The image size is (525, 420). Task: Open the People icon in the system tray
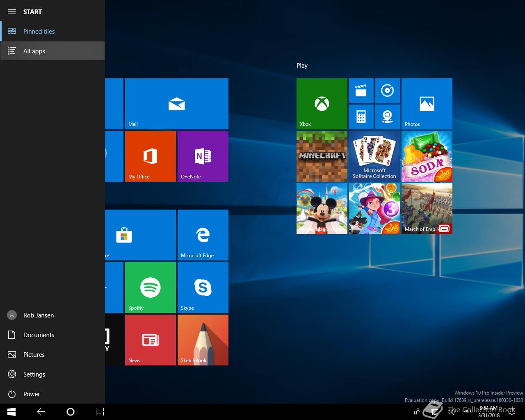pyautogui.click(x=417, y=412)
